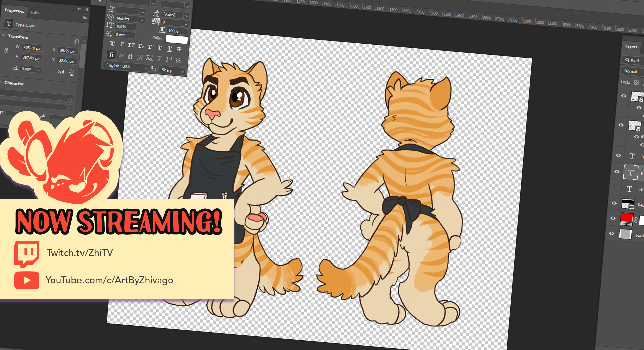The width and height of the screenshot is (644, 350).
Task: Reset the Transform values
Action: [x=77, y=41]
